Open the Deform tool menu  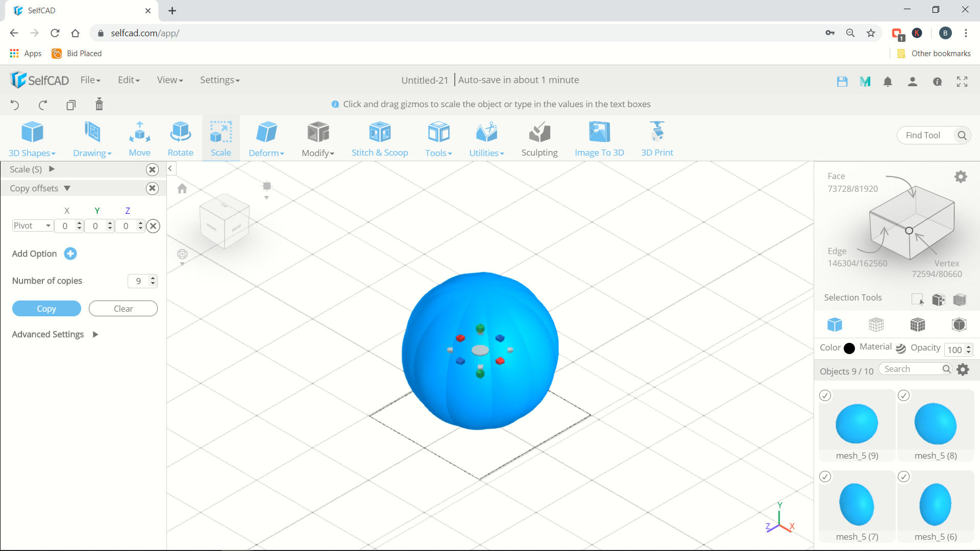266,139
